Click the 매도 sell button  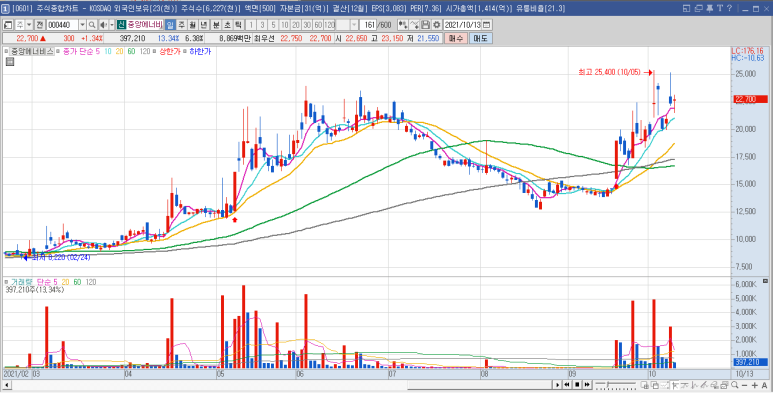480,38
